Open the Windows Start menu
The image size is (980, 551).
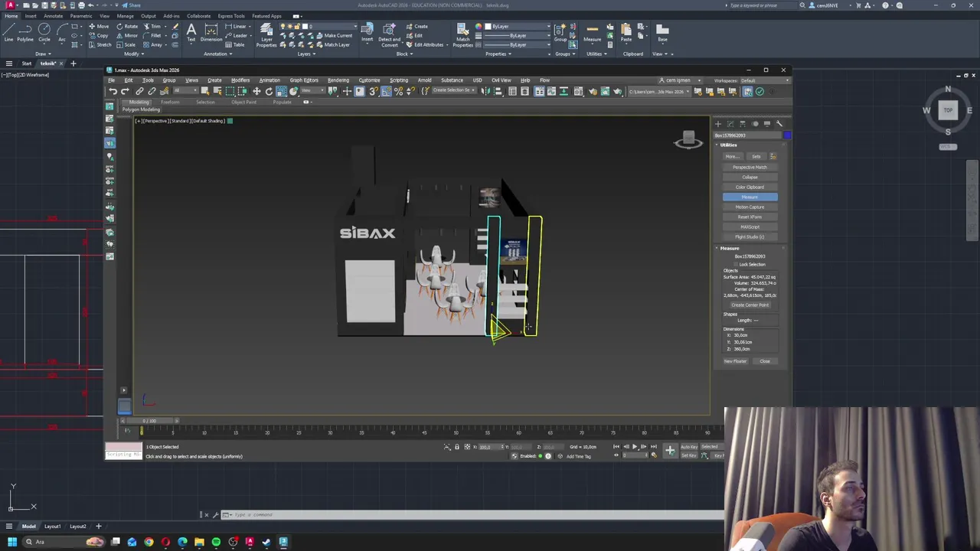(11, 542)
